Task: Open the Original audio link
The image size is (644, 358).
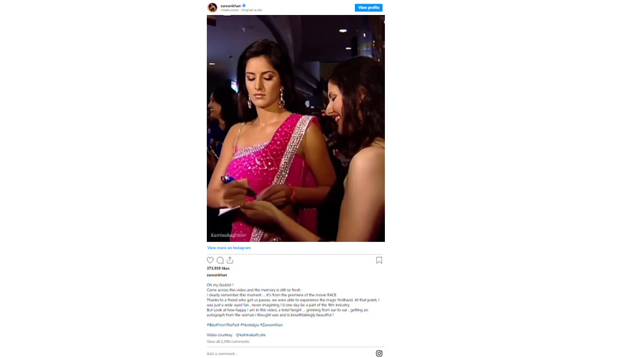Action: [252, 10]
